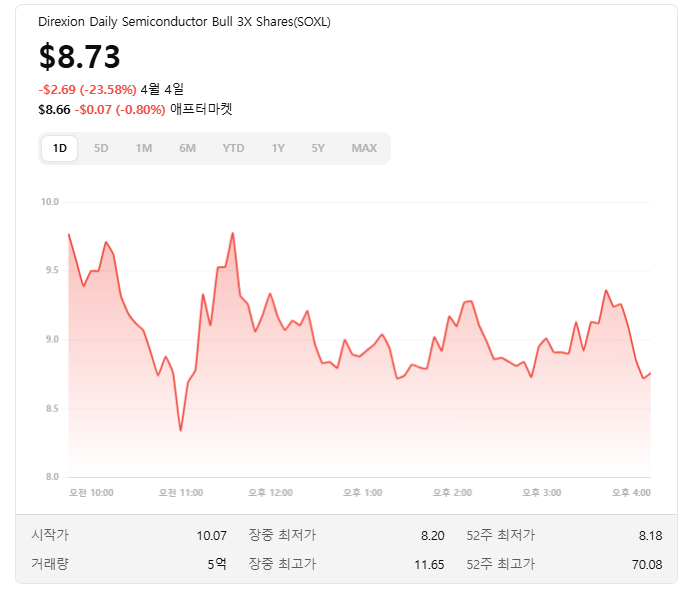Click the 11.65 intraday high value
691x589 pixels.
pos(429,565)
